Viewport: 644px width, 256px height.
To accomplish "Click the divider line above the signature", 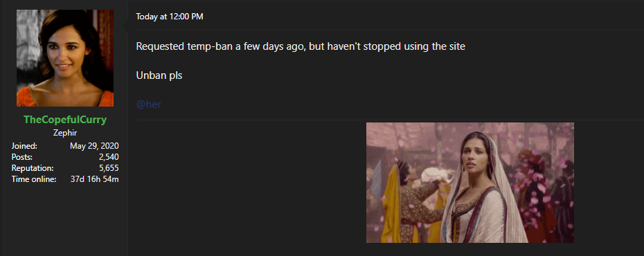I will (x=390, y=120).
